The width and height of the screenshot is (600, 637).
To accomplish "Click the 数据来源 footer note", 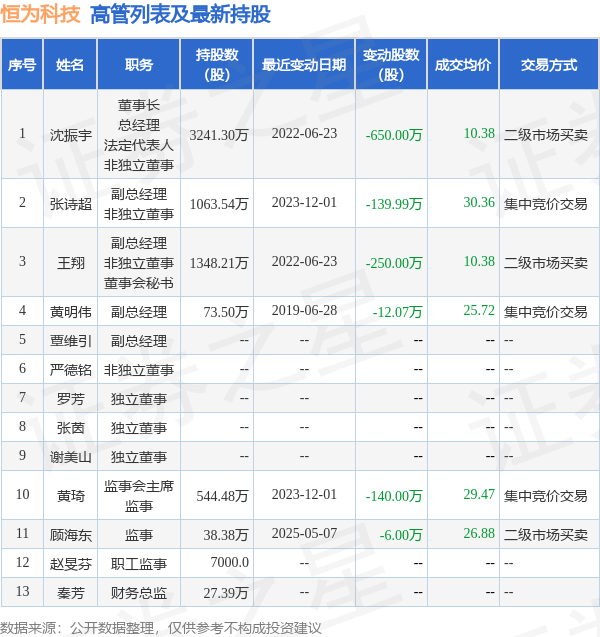I will pyautogui.click(x=161, y=628).
